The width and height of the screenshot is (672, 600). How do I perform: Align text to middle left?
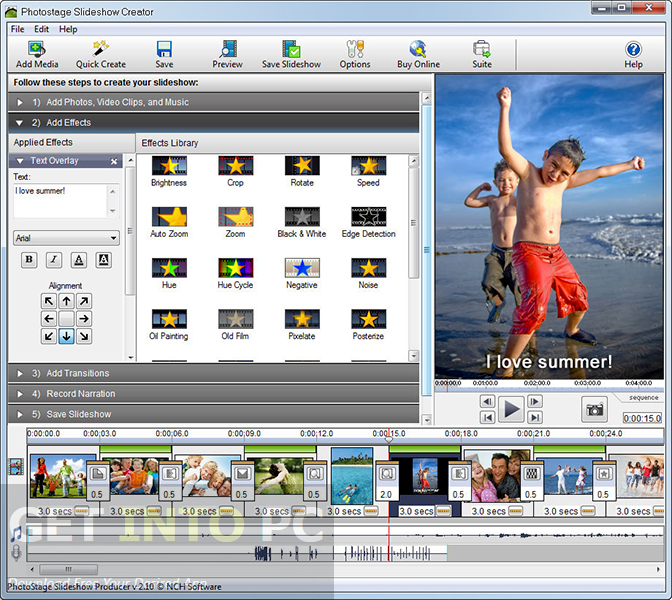[49, 319]
